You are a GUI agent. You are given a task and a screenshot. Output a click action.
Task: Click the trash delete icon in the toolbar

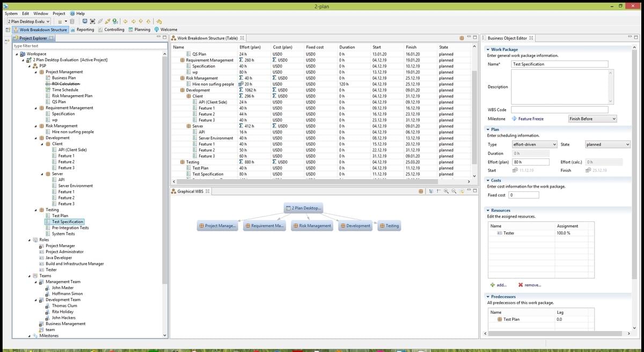click(72, 21)
